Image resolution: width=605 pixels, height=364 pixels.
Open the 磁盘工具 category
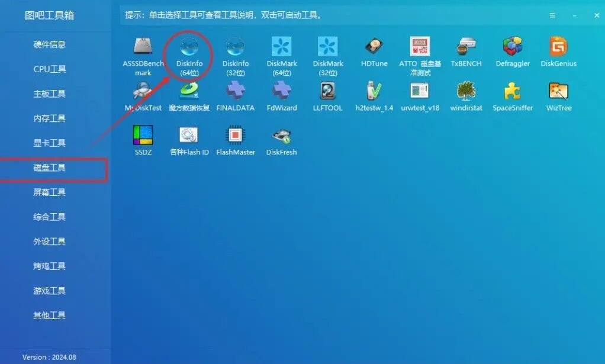49,167
